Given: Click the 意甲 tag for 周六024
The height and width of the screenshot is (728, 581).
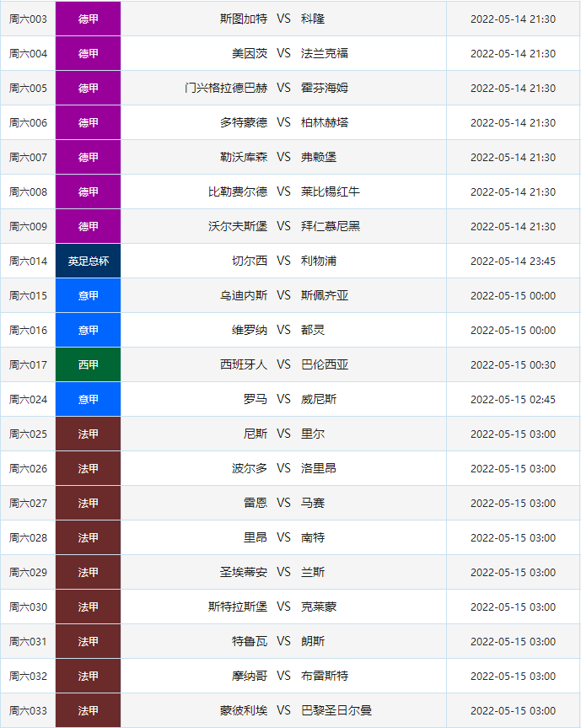Looking at the screenshot, I should click(x=89, y=399).
